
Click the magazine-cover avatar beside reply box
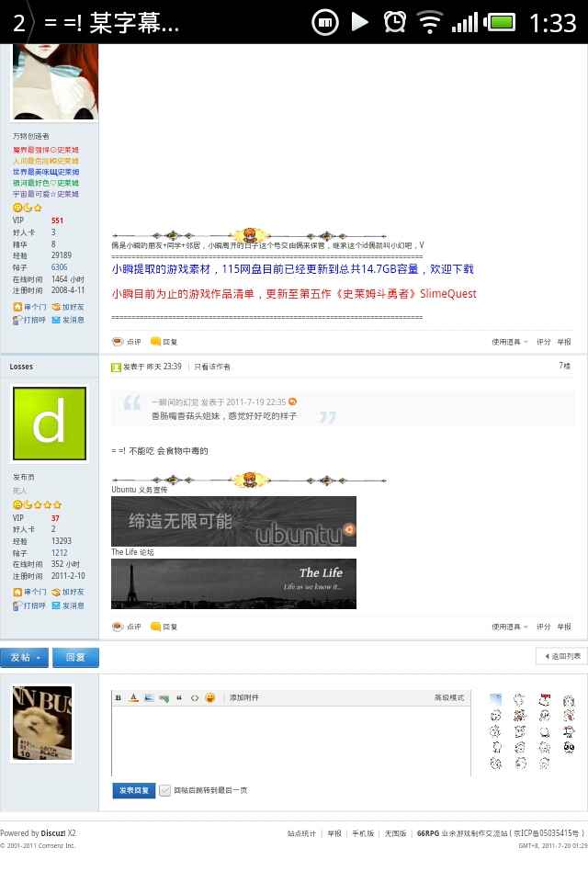[x=42, y=723]
